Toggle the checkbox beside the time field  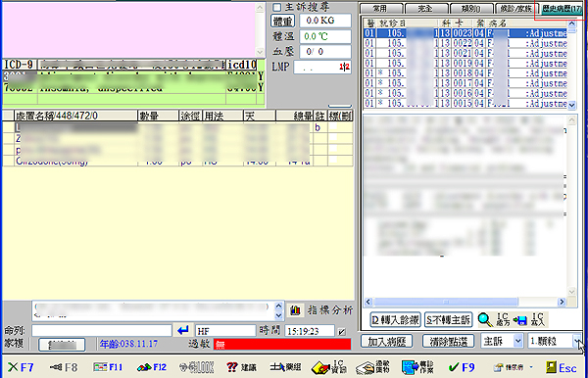(342, 332)
